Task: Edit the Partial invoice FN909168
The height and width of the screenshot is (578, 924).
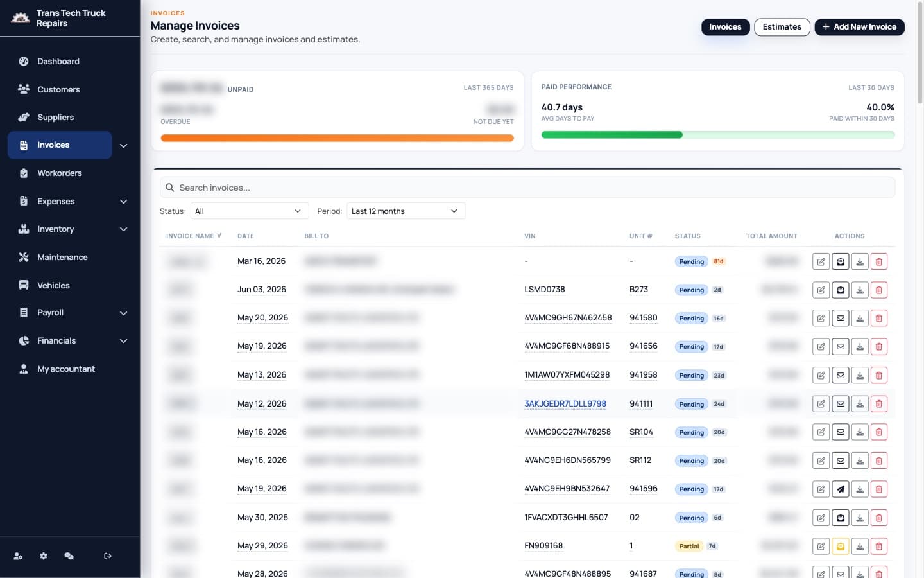Action: point(821,547)
